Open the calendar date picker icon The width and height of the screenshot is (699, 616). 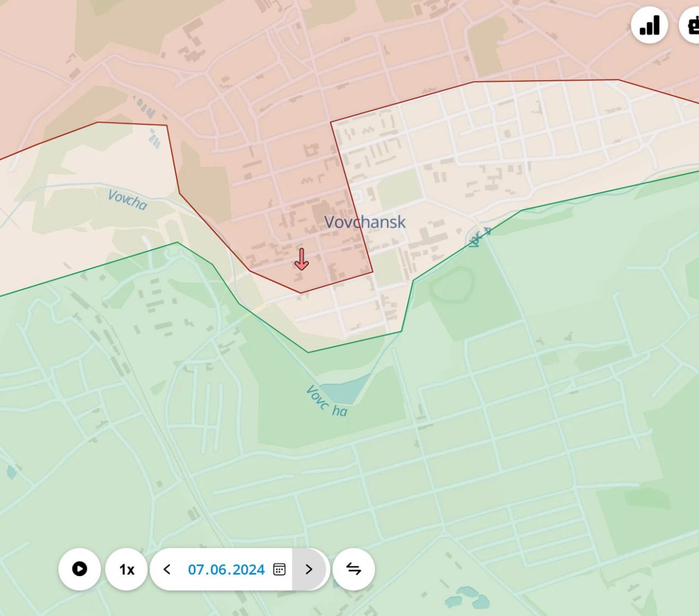[x=279, y=569]
